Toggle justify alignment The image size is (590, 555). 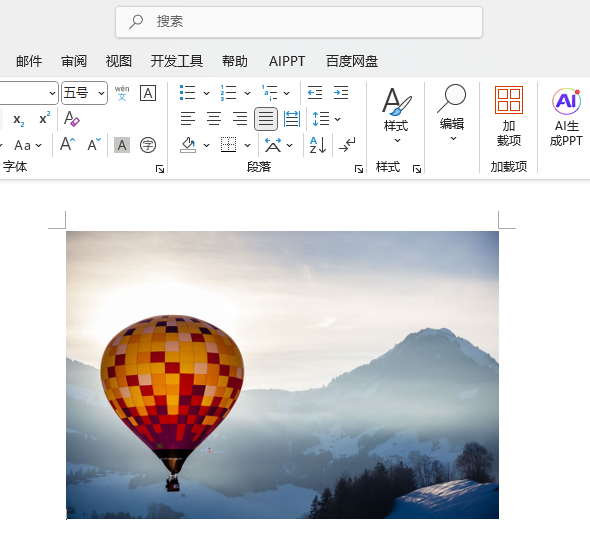266,119
